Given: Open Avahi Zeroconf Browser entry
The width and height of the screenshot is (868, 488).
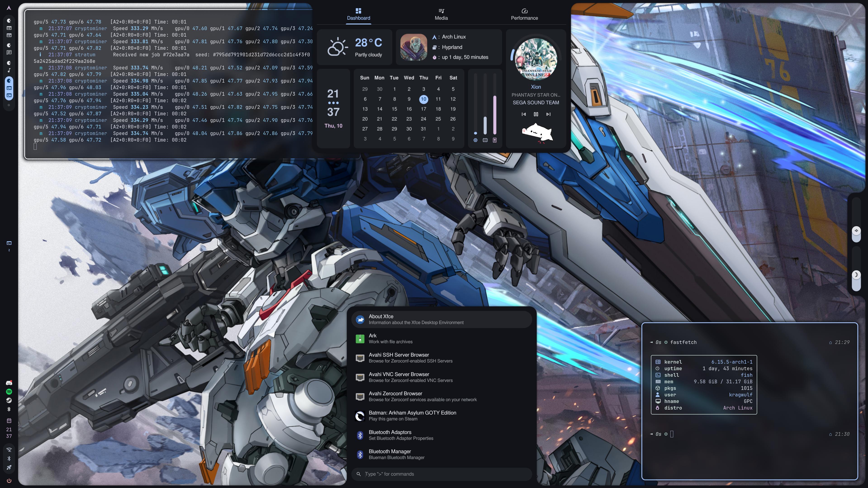Looking at the screenshot, I should click(x=441, y=396).
